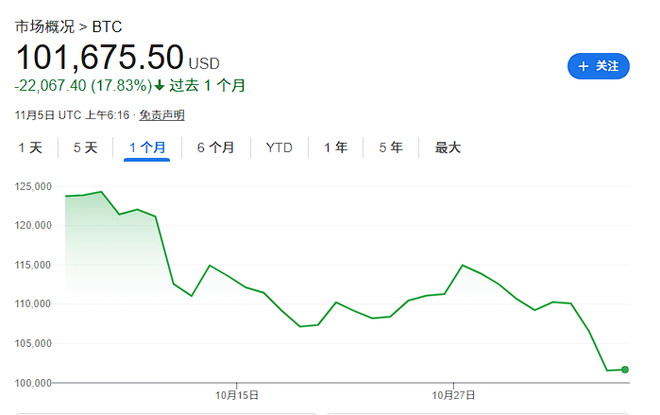Click the 100,000 y-axis label
660x415 pixels.
[x=36, y=382]
